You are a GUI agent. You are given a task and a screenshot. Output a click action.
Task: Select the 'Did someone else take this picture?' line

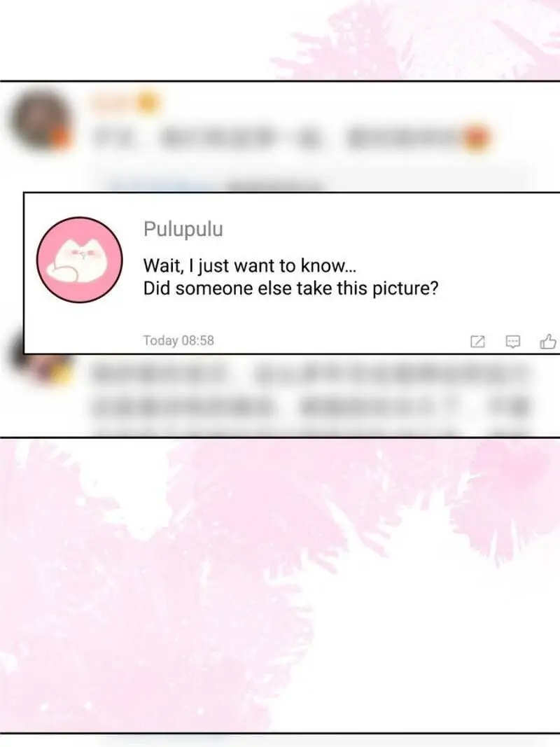pyautogui.click(x=290, y=288)
